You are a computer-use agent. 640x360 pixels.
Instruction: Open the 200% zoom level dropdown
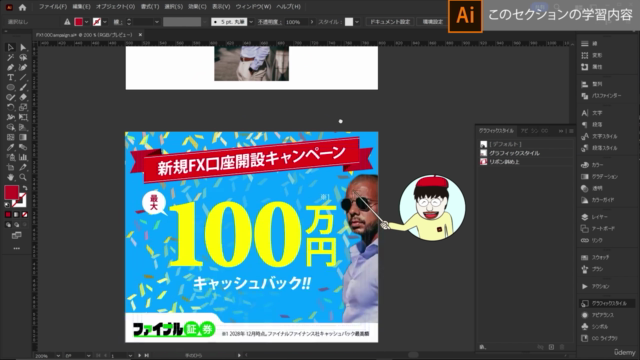coord(58,356)
